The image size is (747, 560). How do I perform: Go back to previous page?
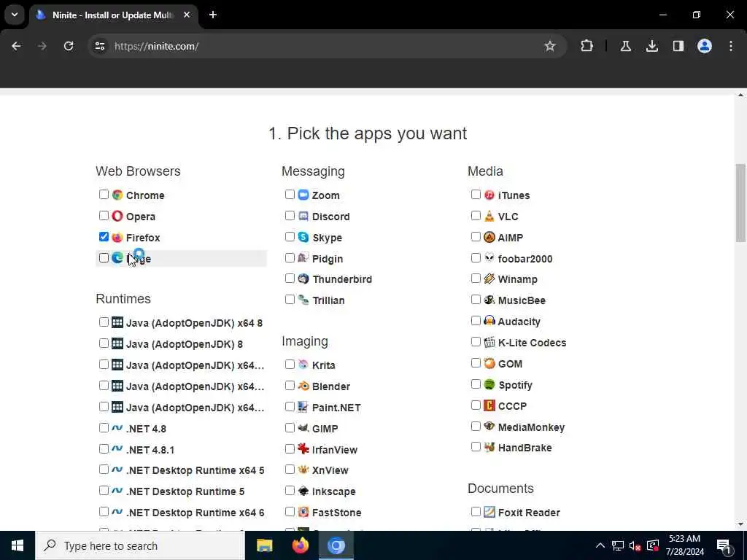coord(16,46)
